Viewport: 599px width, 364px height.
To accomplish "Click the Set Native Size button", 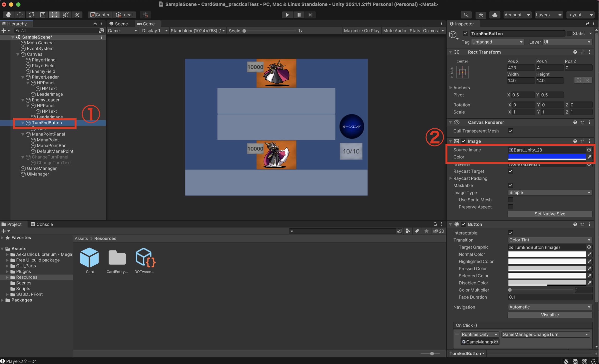I will point(550,214).
